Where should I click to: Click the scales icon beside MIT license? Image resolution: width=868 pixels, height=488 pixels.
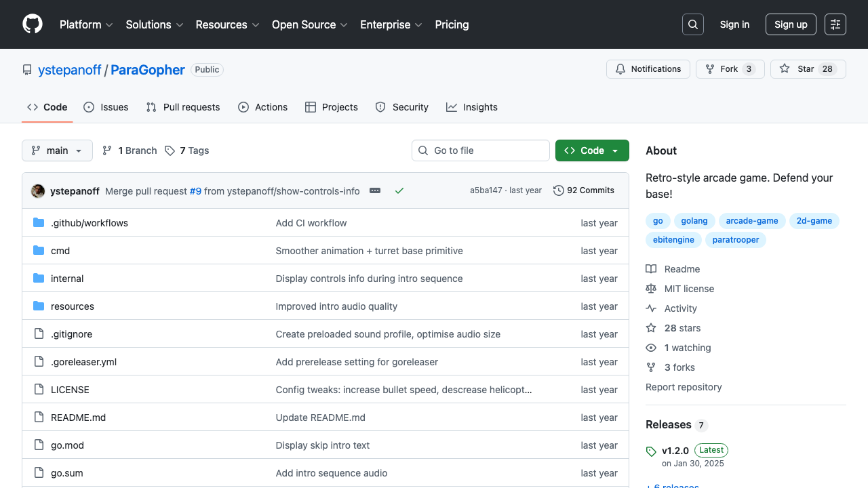click(x=651, y=289)
